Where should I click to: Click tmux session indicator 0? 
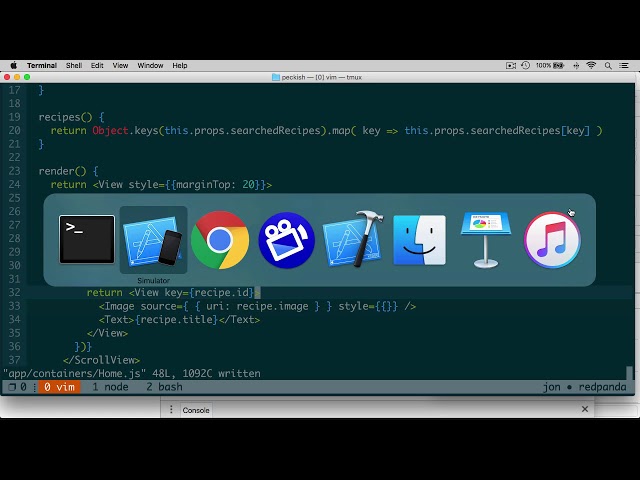coord(18,387)
